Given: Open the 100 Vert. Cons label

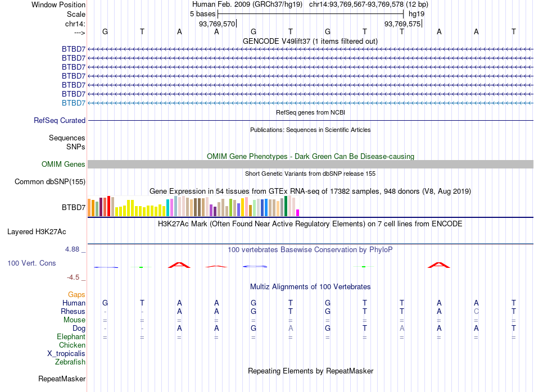Looking at the screenshot, I should [31, 263].
